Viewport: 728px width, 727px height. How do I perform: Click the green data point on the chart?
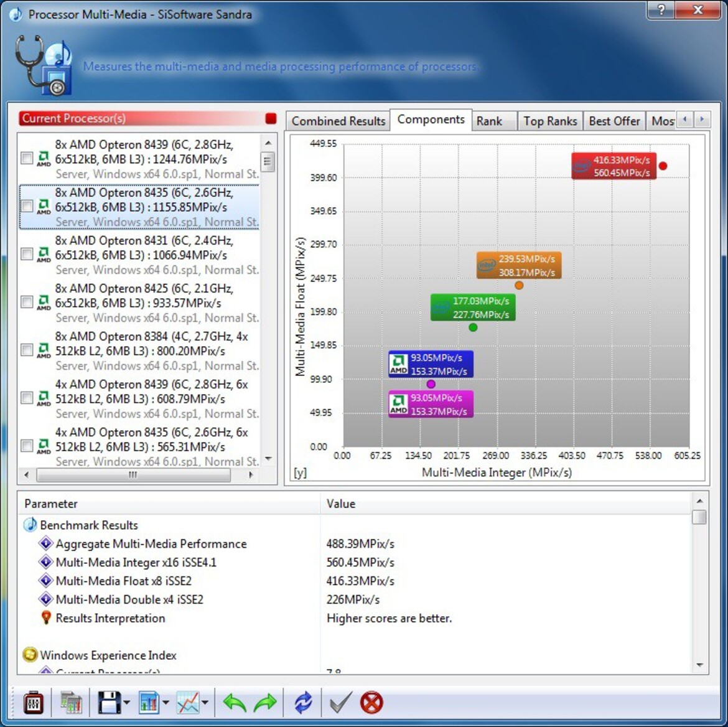(x=473, y=327)
